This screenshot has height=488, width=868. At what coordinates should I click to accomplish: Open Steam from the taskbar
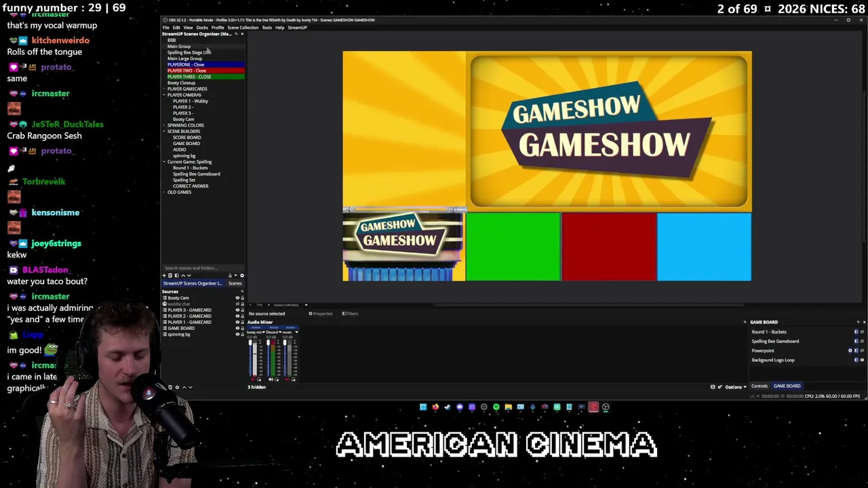coord(448,407)
